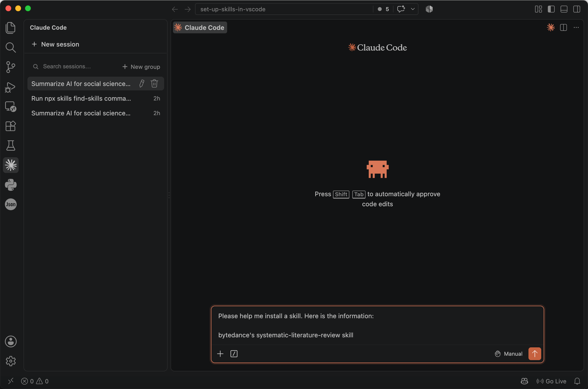
Task: Toggle the primary side bar visibility
Action: click(551, 9)
